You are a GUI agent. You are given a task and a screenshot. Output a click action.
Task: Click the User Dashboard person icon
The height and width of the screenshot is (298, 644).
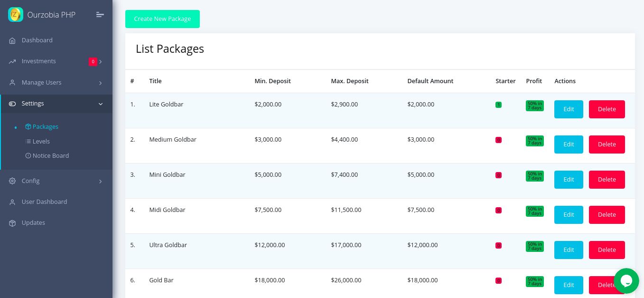12,202
